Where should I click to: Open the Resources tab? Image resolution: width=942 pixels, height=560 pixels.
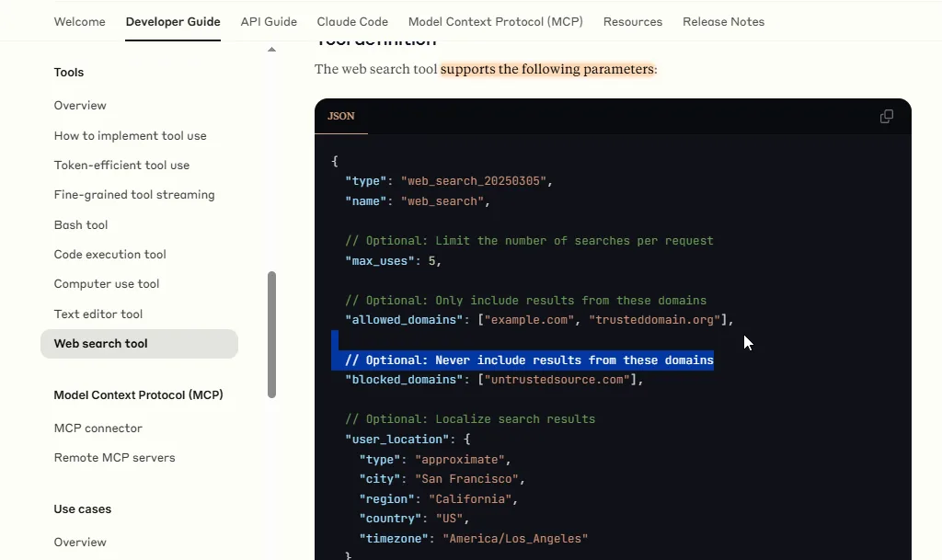click(633, 22)
